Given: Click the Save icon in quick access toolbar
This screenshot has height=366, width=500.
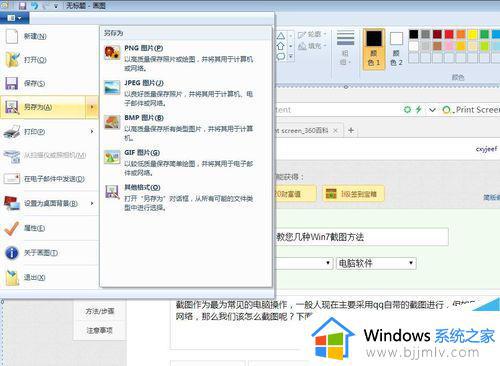Looking at the screenshot, I should 22,5.
